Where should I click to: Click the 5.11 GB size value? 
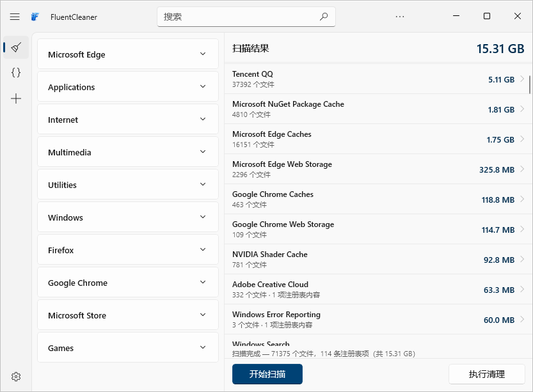click(502, 79)
